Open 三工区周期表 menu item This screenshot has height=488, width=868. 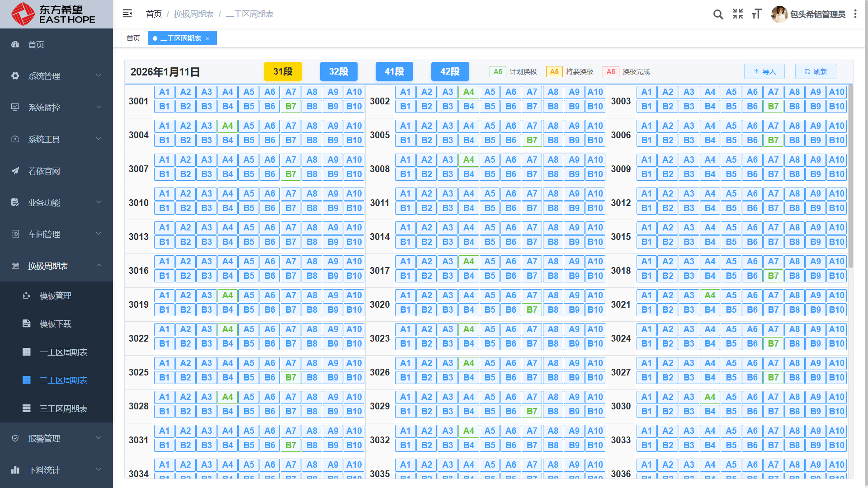63,409
